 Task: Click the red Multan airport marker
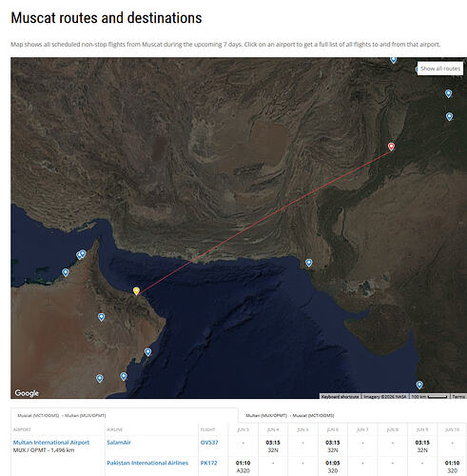(x=391, y=147)
